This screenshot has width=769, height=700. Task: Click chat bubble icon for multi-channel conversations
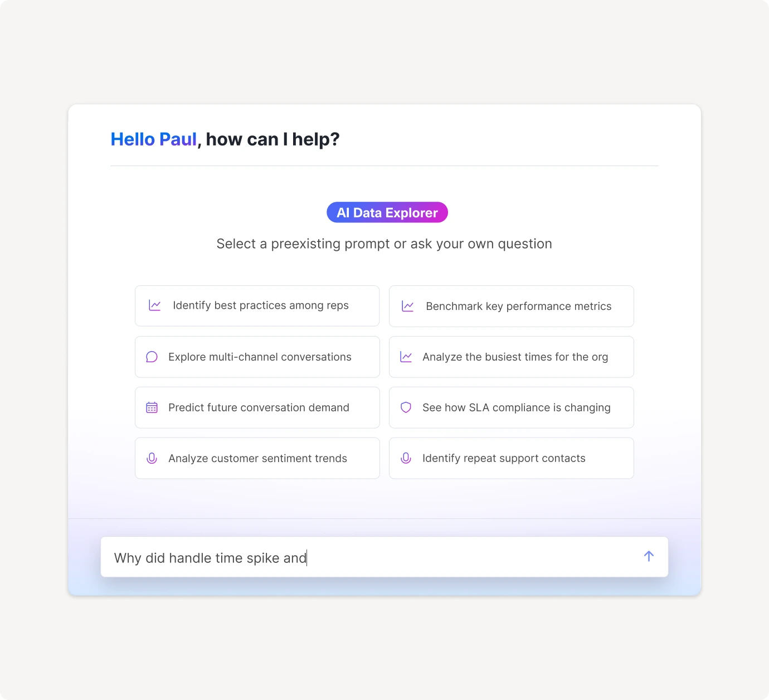pyautogui.click(x=152, y=357)
